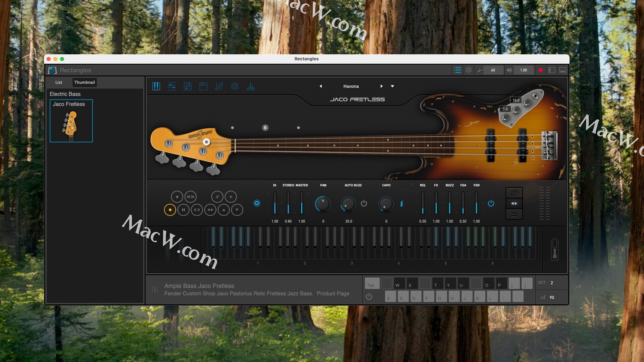Switch to the Thumbnail tab
This screenshot has width=644, height=362.
[x=85, y=82]
